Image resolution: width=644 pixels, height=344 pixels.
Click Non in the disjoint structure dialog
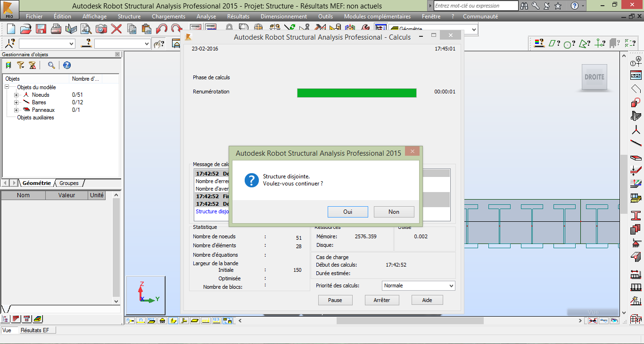[x=394, y=212]
